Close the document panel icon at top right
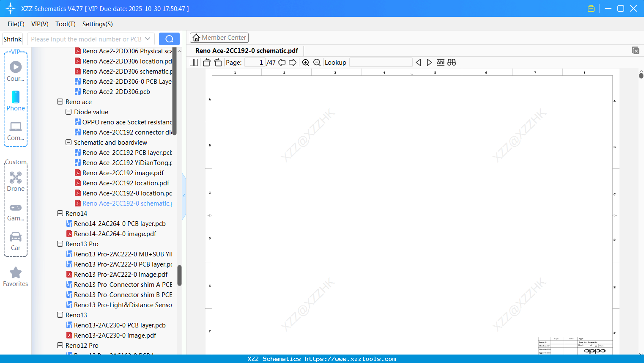The width and height of the screenshot is (644, 363). coord(636,50)
